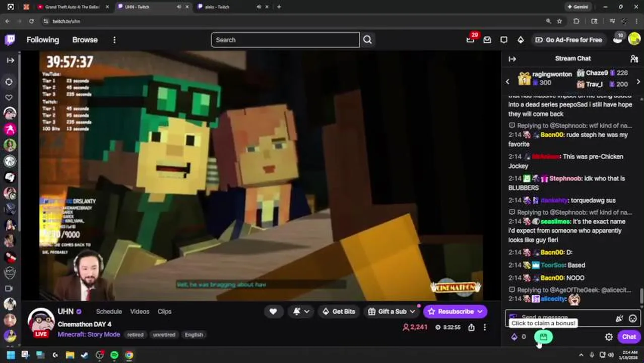Screen dimensions: 644x363
Task: Open the browser extensions puzzle icon
Action: (x=576, y=21)
